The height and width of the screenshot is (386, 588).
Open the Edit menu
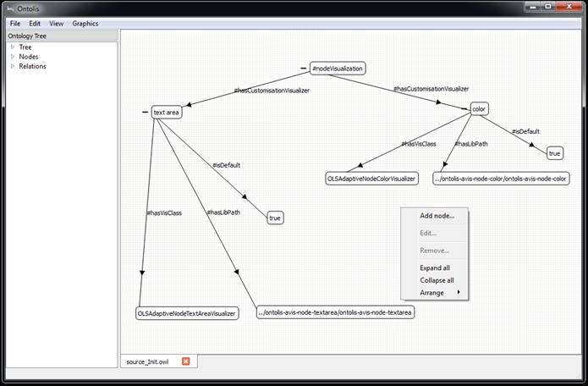pos(35,23)
